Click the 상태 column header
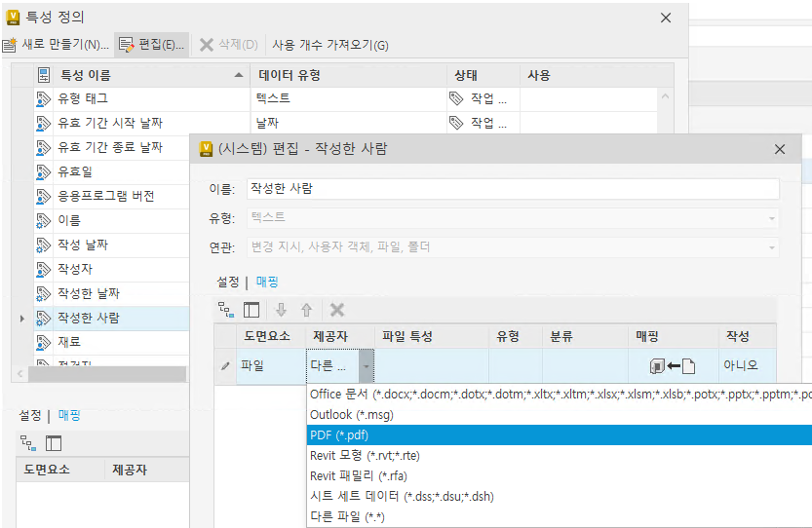This screenshot has height=528, width=812. point(483,75)
